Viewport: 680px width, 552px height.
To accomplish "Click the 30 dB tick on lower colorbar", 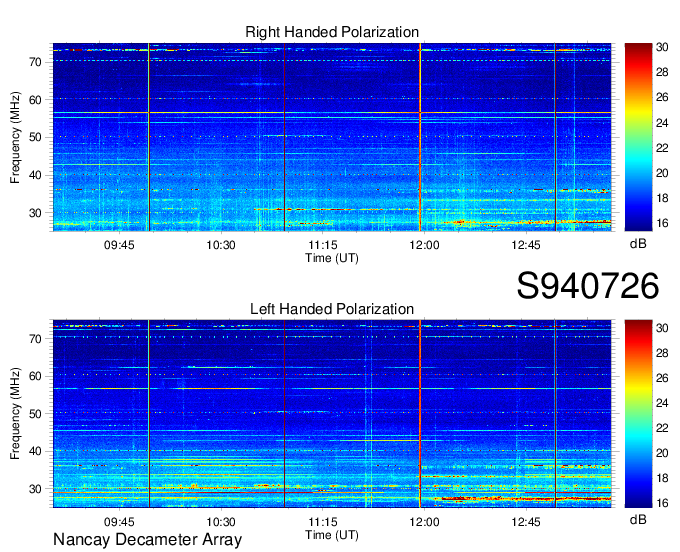I will click(662, 328).
